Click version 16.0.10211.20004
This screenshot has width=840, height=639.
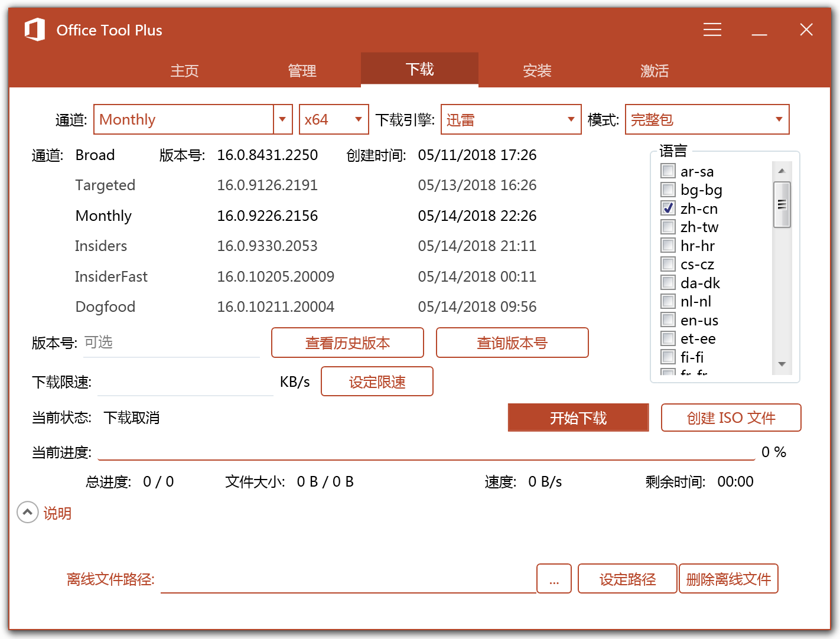(x=276, y=307)
